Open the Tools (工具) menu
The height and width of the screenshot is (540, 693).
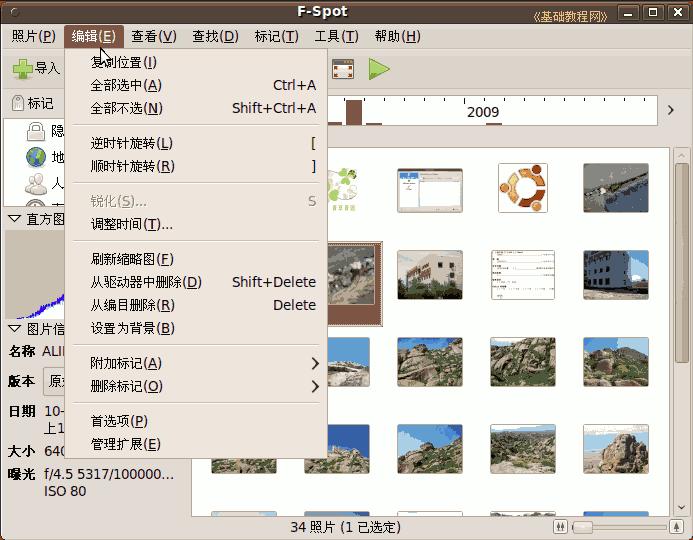(x=336, y=36)
